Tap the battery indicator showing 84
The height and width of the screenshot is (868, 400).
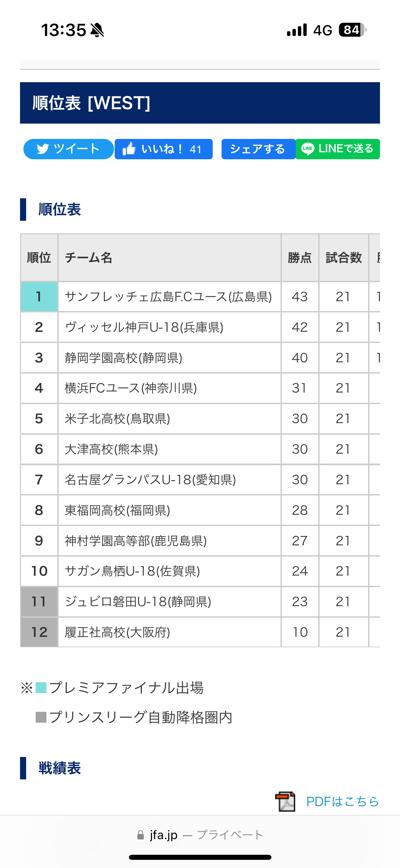click(352, 30)
